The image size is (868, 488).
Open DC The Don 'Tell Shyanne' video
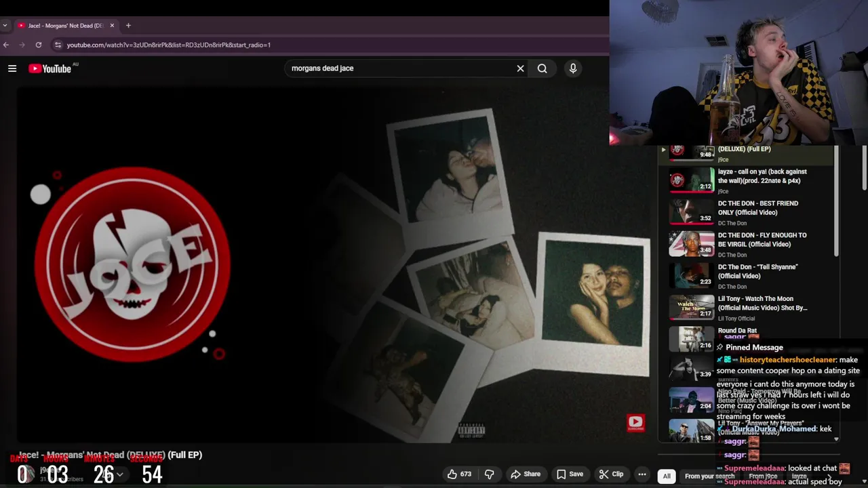[x=757, y=271]
